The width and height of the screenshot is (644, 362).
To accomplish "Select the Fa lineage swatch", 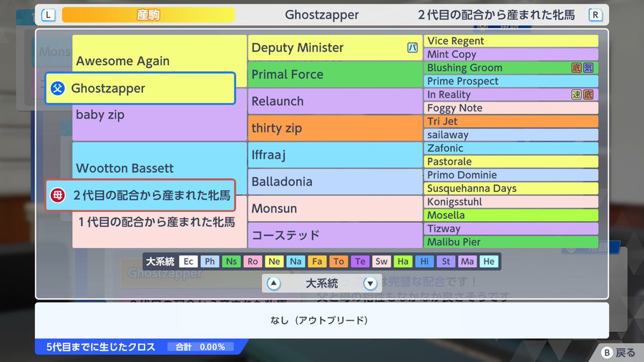I will pos(317,261).
